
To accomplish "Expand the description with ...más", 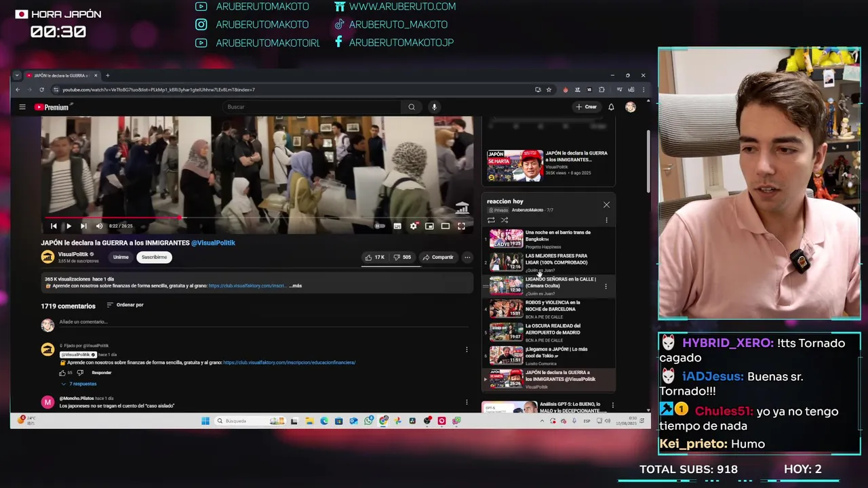I will point(296,286).
